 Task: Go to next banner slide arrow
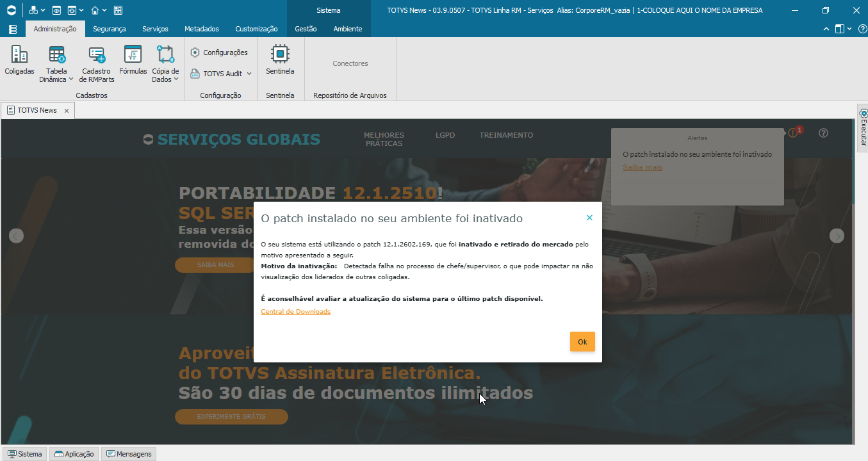pyautogui.click(x=837, y=236)
